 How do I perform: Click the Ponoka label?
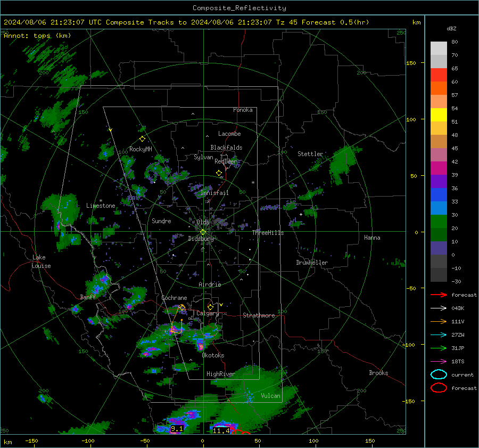243,110
